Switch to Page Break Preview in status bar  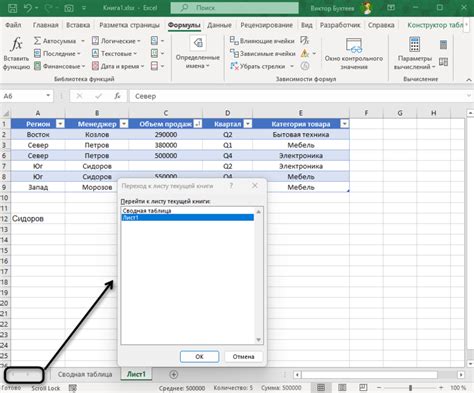[x=363, y=388]
